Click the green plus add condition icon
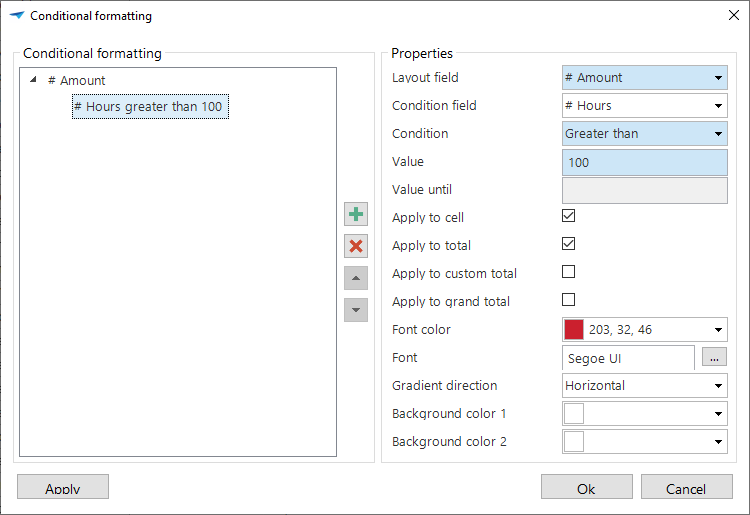This screenshot has height=515, width=750. tap(356, 214)
